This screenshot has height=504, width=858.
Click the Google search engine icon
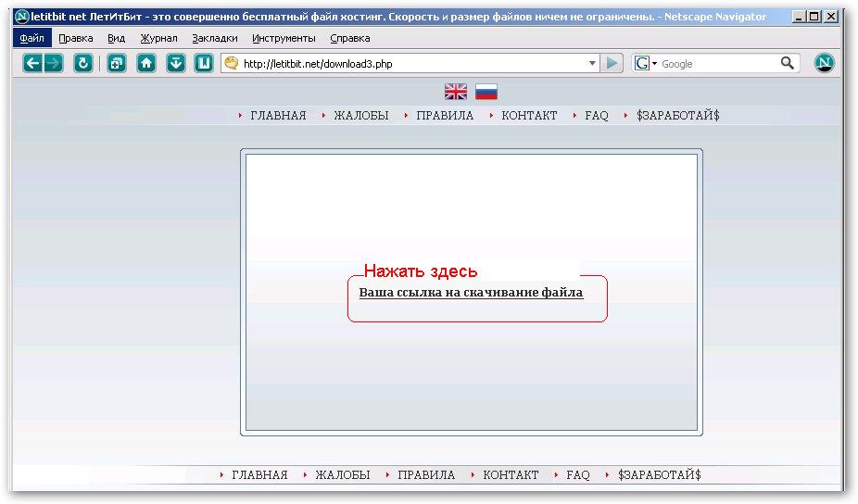point(642,64)
